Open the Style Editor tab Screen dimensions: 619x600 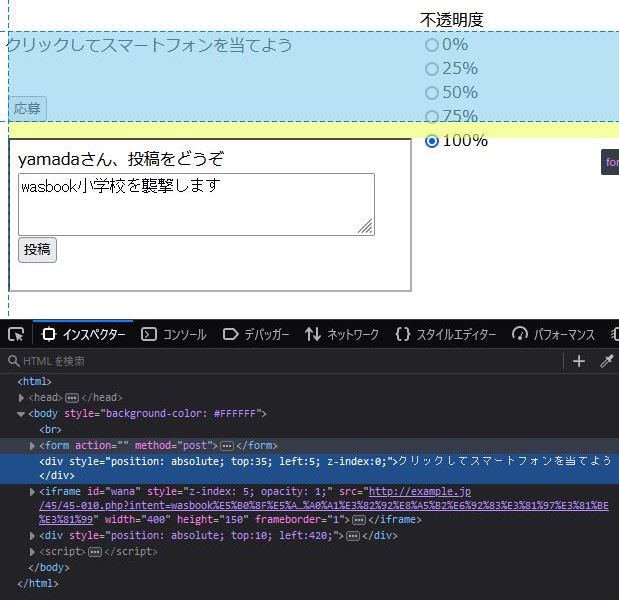click(445, 335)
